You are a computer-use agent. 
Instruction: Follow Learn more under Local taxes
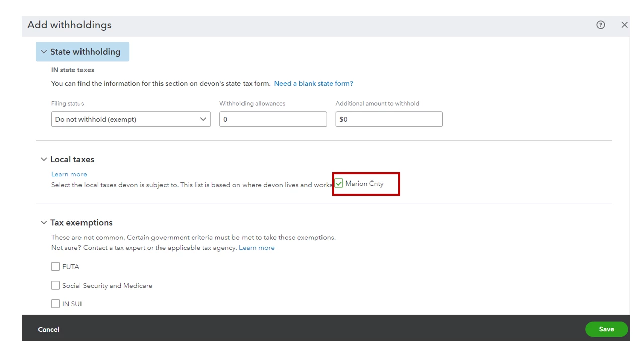(x=69, y=174)
